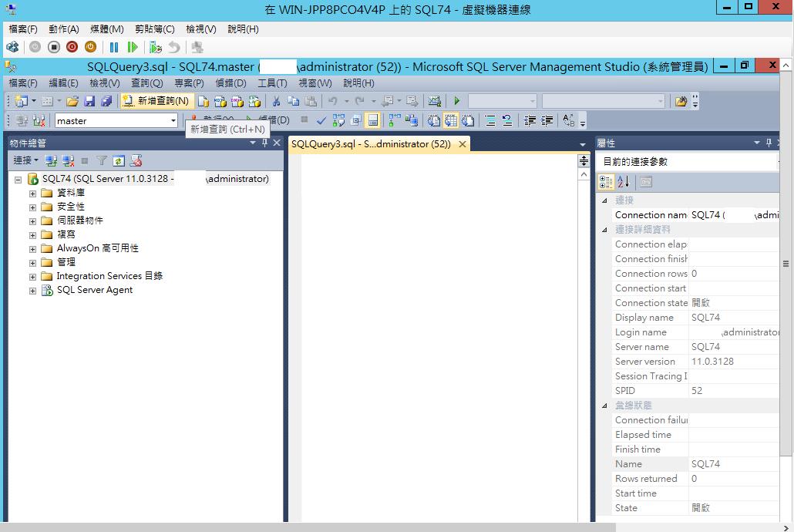Click the Find in Files icon
Viewport: 794px width, 532px height.
click(681, 101)
